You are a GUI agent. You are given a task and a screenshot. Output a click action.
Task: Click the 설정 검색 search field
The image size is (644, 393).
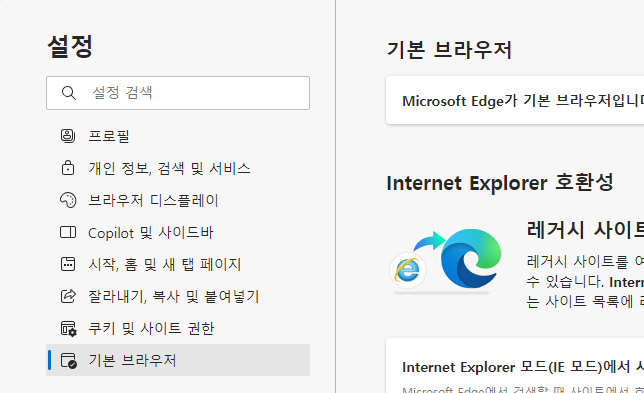point(178,93)
